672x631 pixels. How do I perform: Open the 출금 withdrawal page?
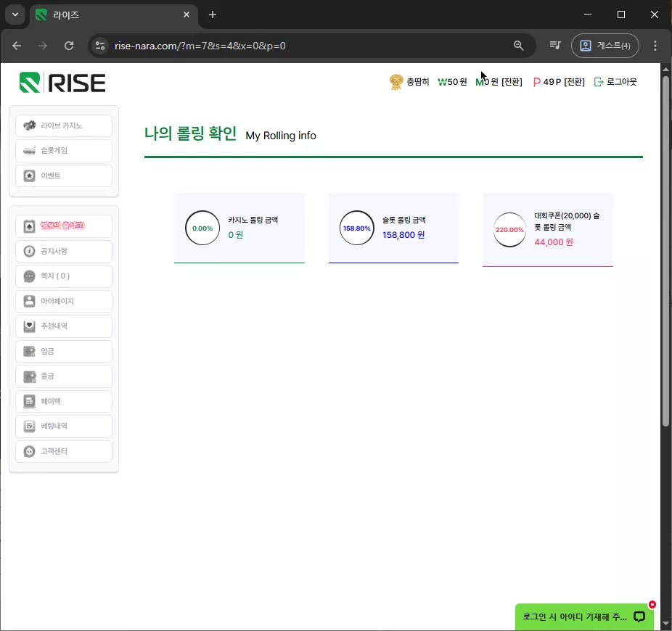pyautogui.click(x=64, y=376)
